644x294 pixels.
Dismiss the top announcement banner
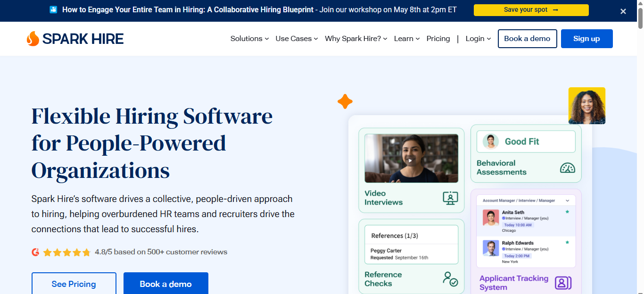tap(623, 11)
